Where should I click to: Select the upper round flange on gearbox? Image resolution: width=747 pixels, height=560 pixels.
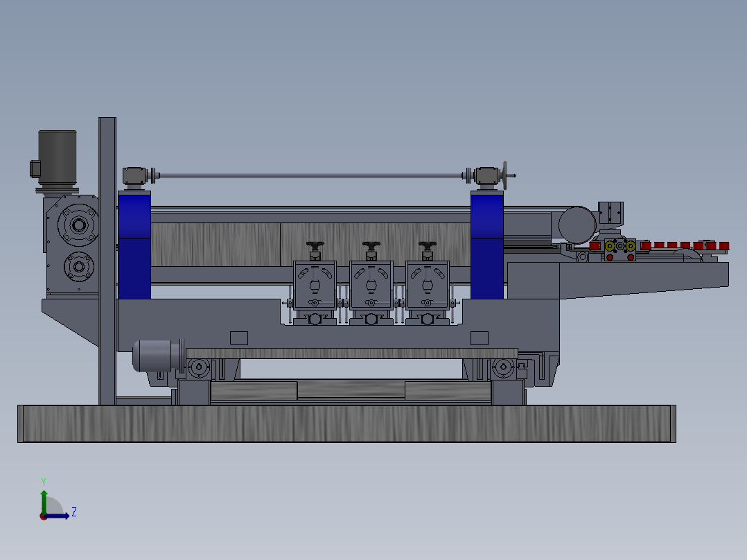pyautogui.click(x=78, y=225)
